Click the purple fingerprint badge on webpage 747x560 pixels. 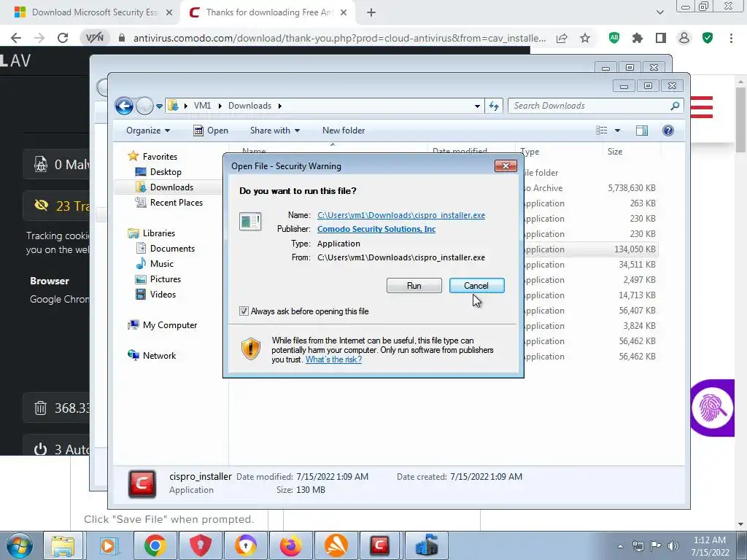(712, 408)
